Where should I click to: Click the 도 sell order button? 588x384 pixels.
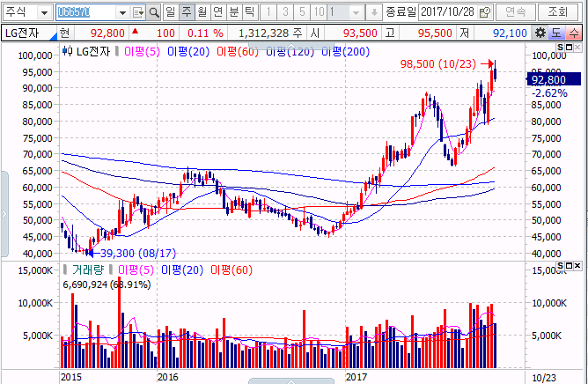click(557, 33)
